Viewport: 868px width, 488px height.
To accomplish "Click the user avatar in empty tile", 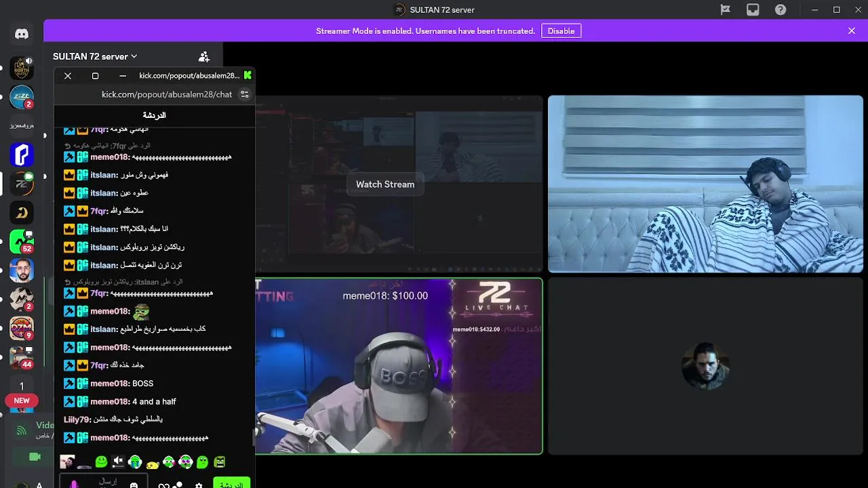I will click(705, 366).
